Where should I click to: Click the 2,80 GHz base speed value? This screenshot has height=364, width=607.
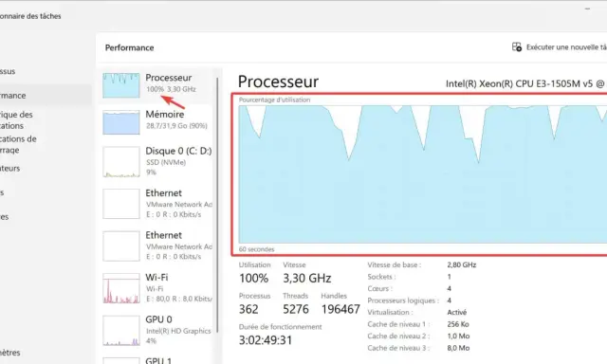pos(462,265)
